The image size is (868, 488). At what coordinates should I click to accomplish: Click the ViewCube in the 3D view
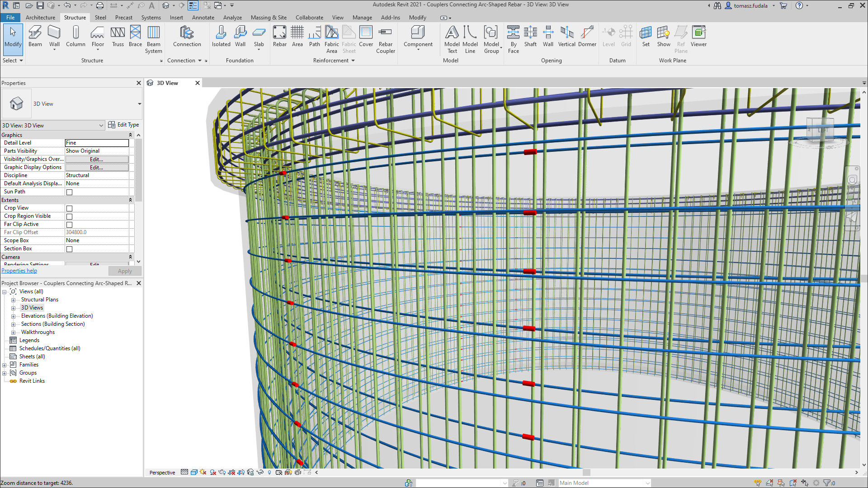coord(821,130)
